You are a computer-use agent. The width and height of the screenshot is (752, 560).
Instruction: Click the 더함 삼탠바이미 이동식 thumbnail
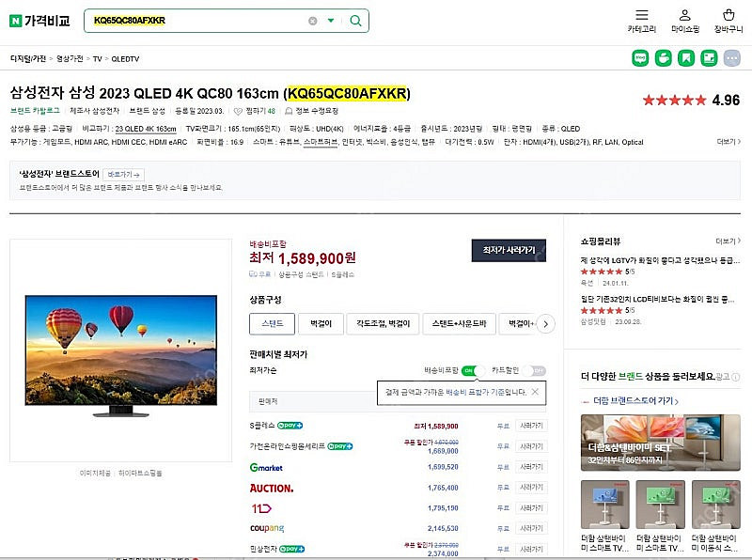[x=716, y=505]
